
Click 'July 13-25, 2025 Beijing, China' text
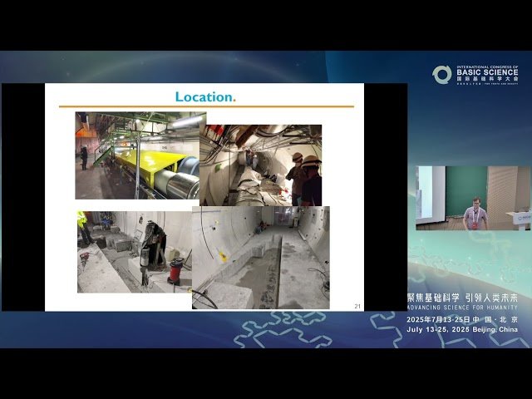(462, 329)
